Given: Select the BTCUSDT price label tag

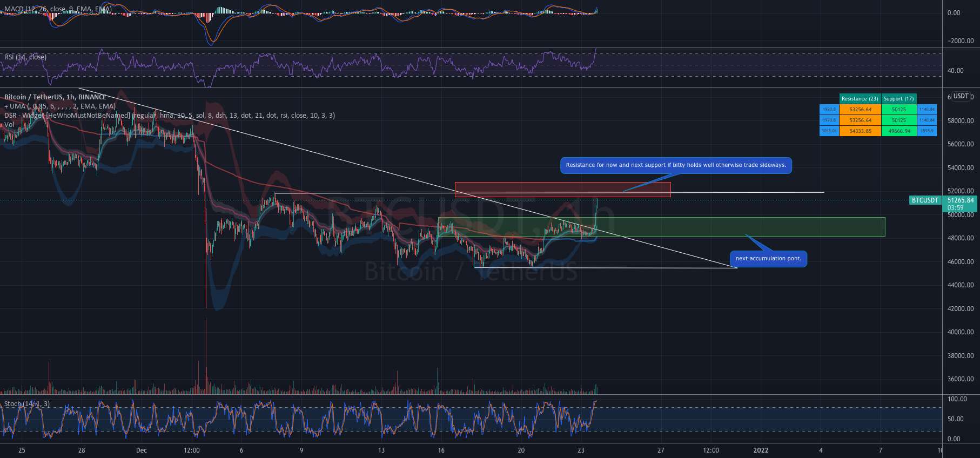Looking at the screenshot, I should tap(925, 200).
